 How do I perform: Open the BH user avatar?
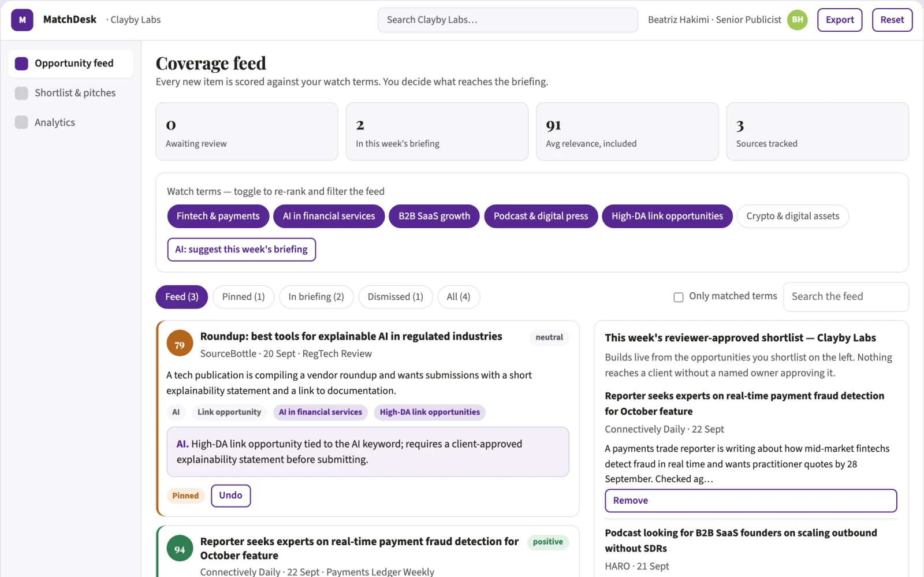click(798, 20)
